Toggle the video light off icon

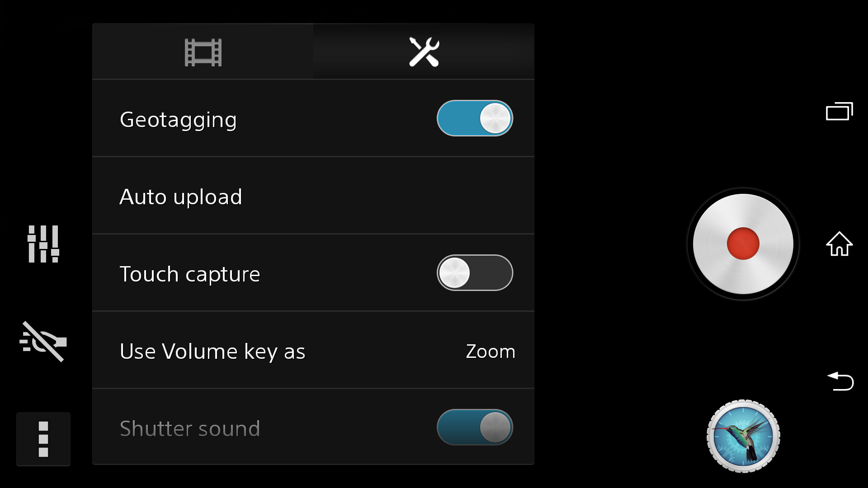click(x=43, y=342)
